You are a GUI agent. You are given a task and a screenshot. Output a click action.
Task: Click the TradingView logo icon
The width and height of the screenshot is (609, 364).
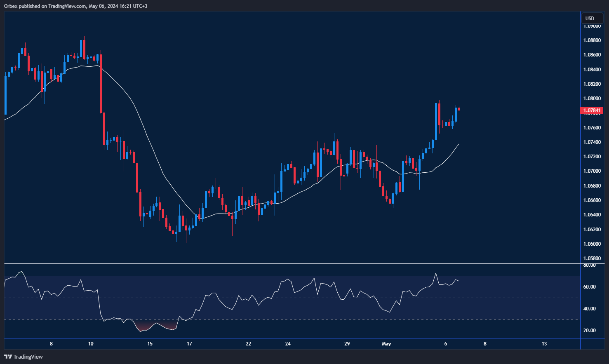[8, 357]
